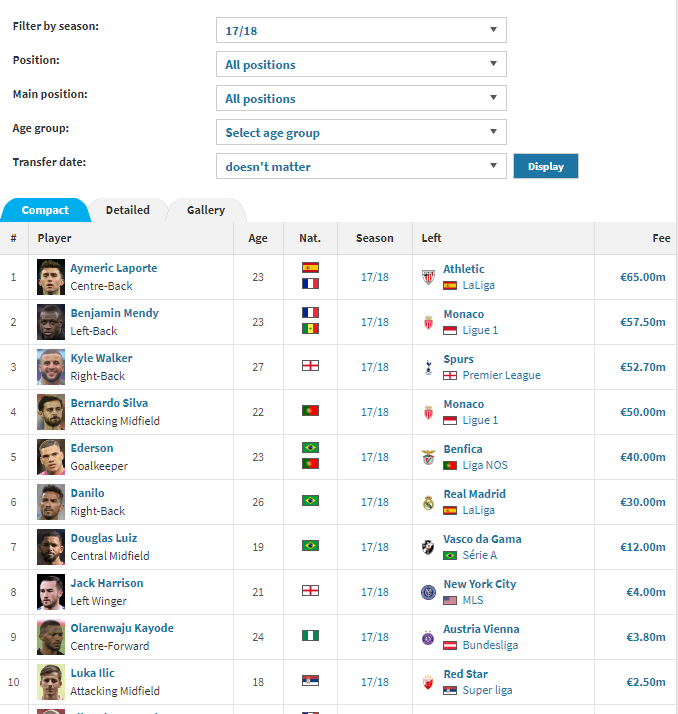Open the Filter by season dropdown
Screen dimensions: 678x714
361,30
